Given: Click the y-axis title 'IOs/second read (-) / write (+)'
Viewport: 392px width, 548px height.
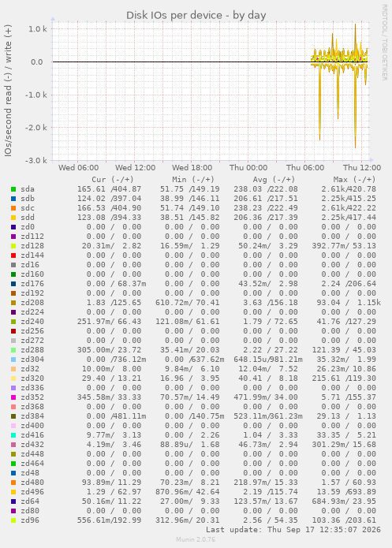Looking at the screenshot, I should (x=8, y=91).
